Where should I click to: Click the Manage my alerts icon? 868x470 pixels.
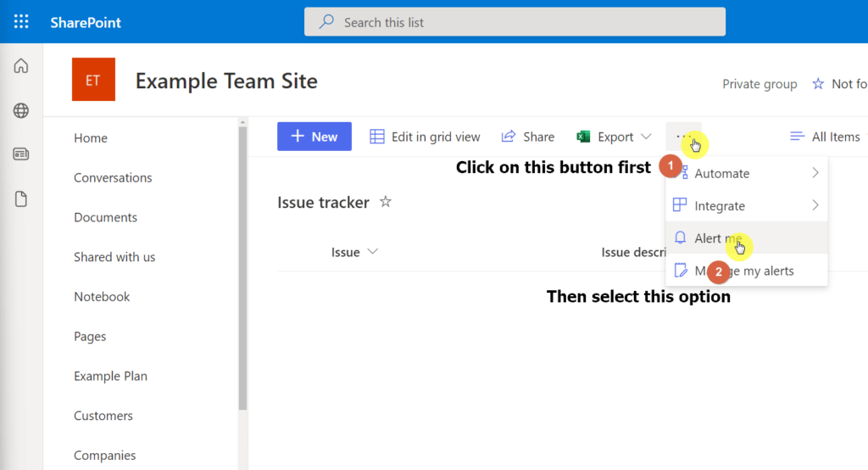tap(680, 271)
